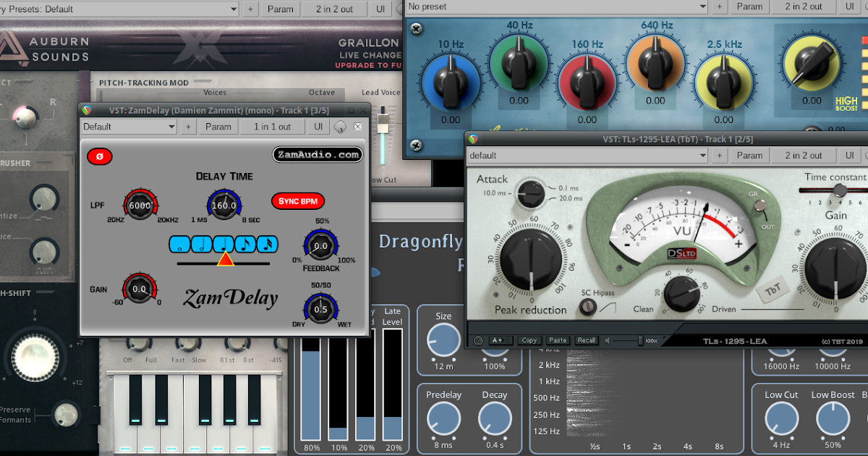Click the Attack knob on the compressor

pyautogui.click(x=532, y=193)
